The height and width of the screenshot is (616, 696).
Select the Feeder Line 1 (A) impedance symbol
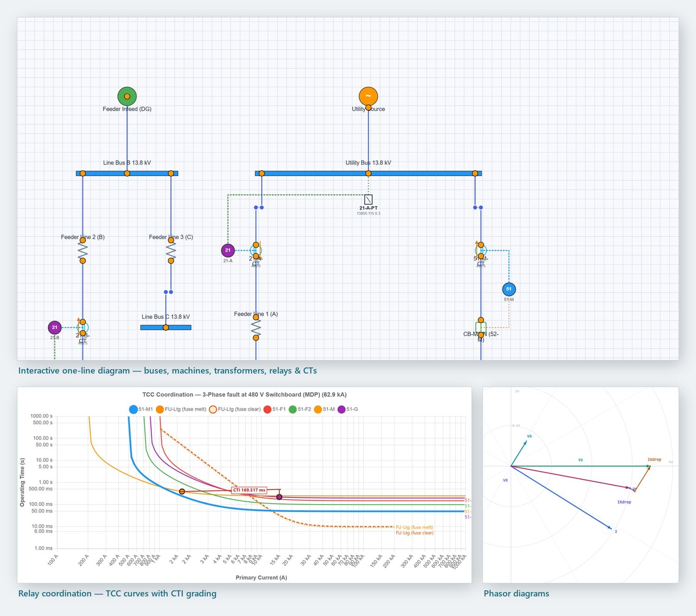(x=256, y=328)
